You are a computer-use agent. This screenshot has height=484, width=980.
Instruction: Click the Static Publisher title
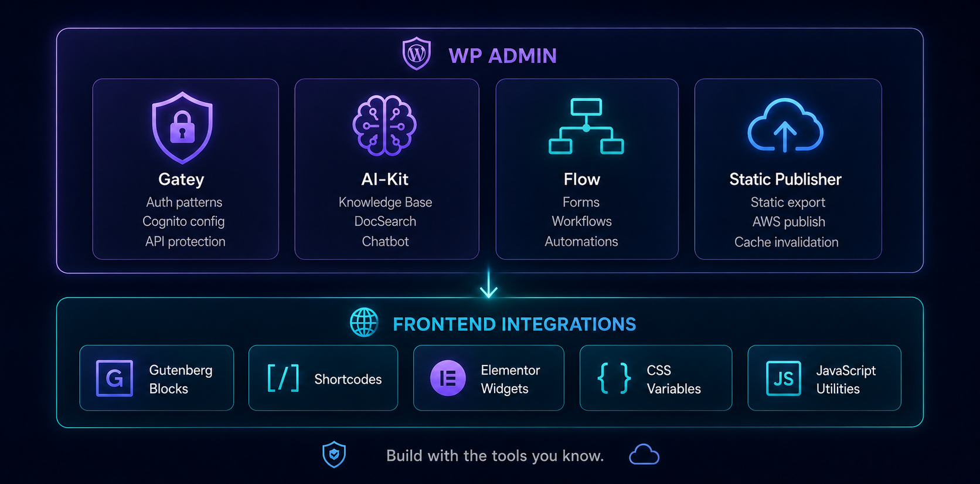coord(785,179)
